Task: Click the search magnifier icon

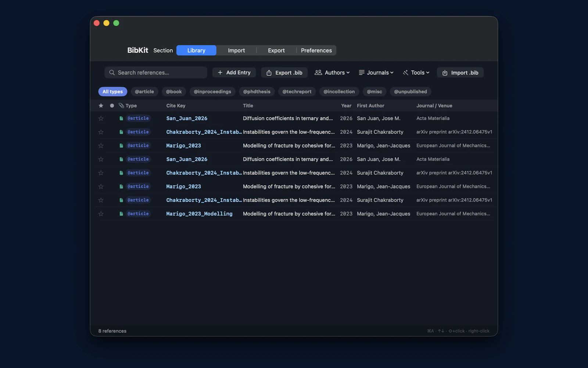Action: [112, 72]
